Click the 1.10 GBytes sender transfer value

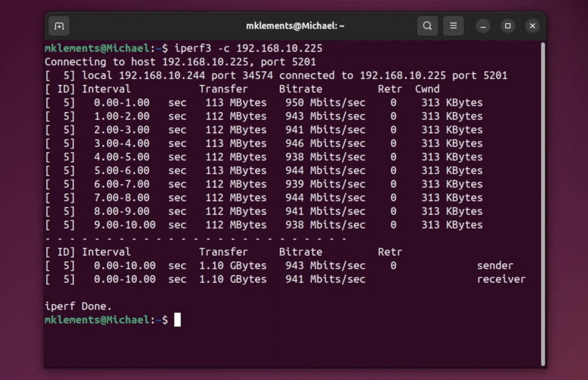(x=233, y=265)
